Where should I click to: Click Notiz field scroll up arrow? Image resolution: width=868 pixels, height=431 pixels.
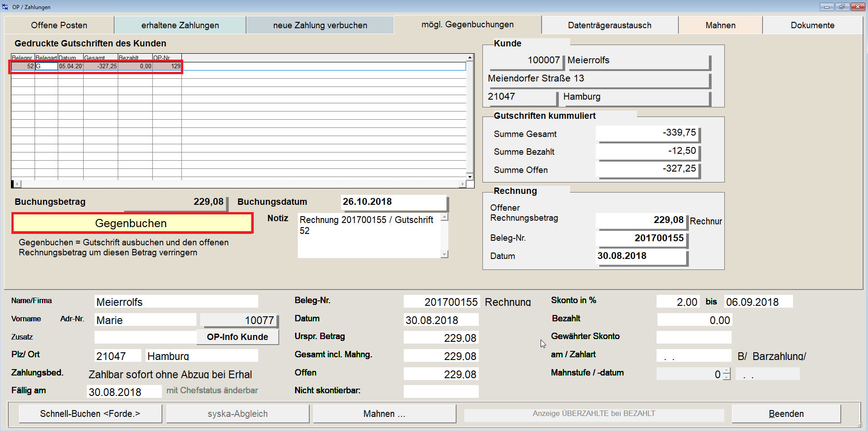pos(444,217)
